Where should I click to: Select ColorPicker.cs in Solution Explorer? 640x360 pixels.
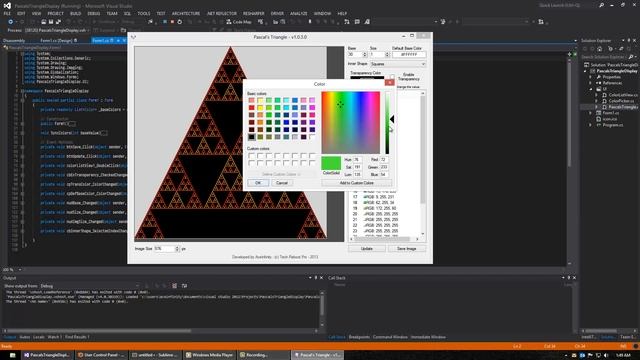[x=621, y=101]
